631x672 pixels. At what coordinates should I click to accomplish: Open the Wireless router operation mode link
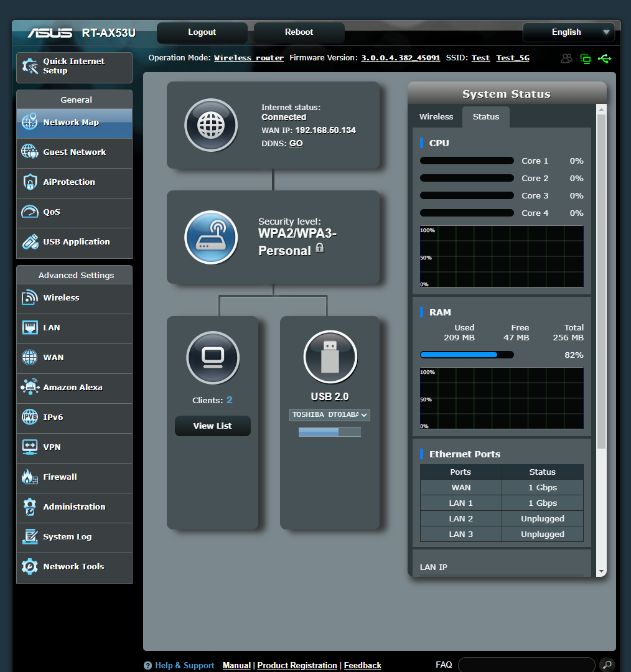pos(248,57)
